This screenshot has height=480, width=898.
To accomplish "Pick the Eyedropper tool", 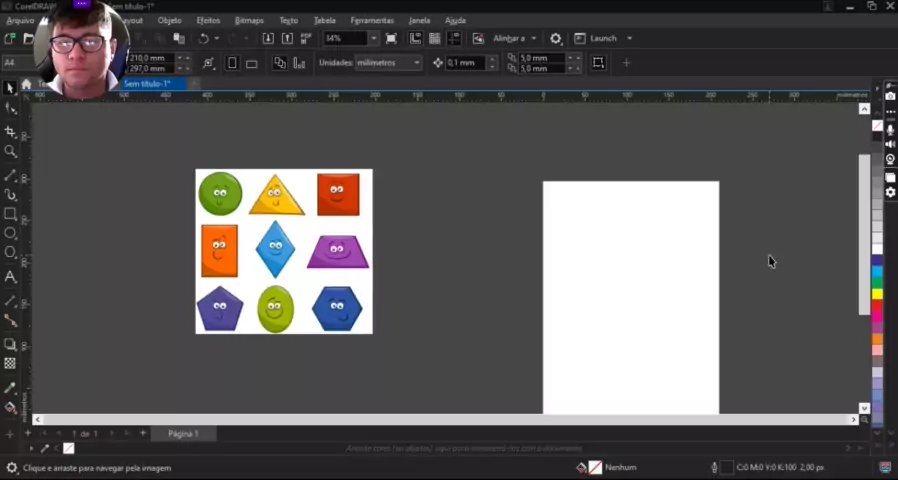I will pyautogui.click(x=11, y=388).
